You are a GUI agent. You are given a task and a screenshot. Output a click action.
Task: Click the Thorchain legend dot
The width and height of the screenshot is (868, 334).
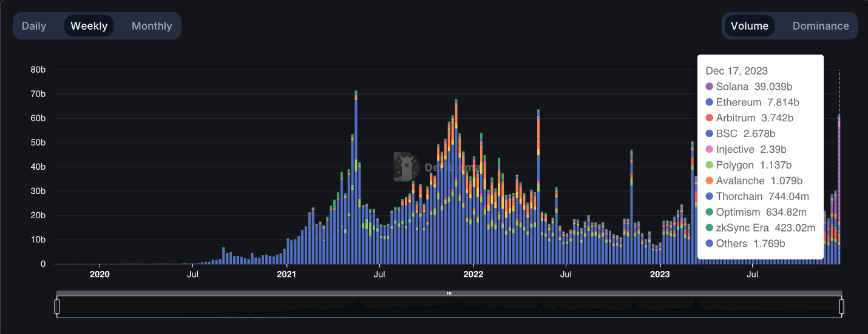(709, 197)
